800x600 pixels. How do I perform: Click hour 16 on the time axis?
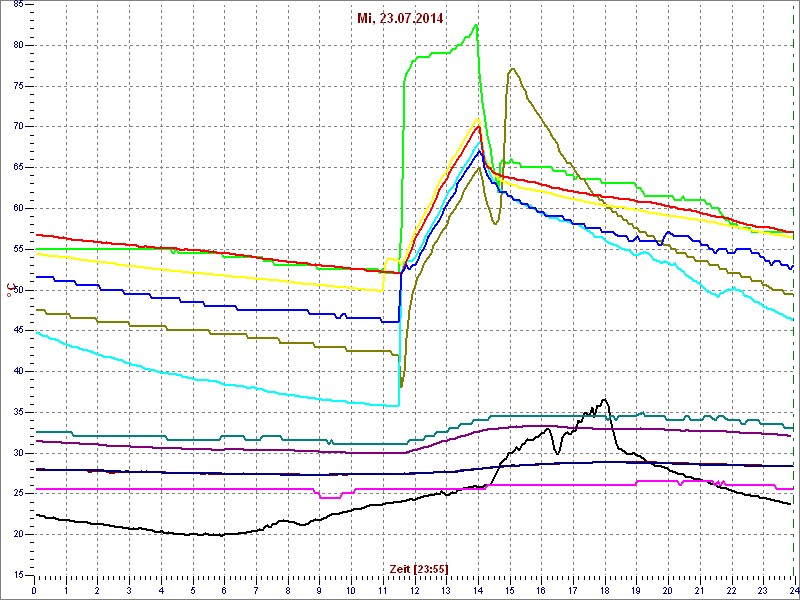pos(541,589)
